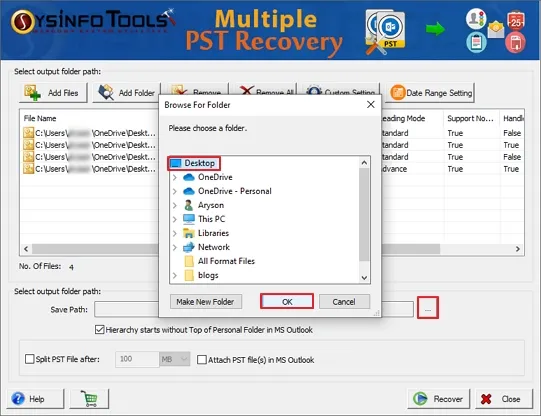Expand the blogs folder node

pyautogui.click(x=175, y=275)
